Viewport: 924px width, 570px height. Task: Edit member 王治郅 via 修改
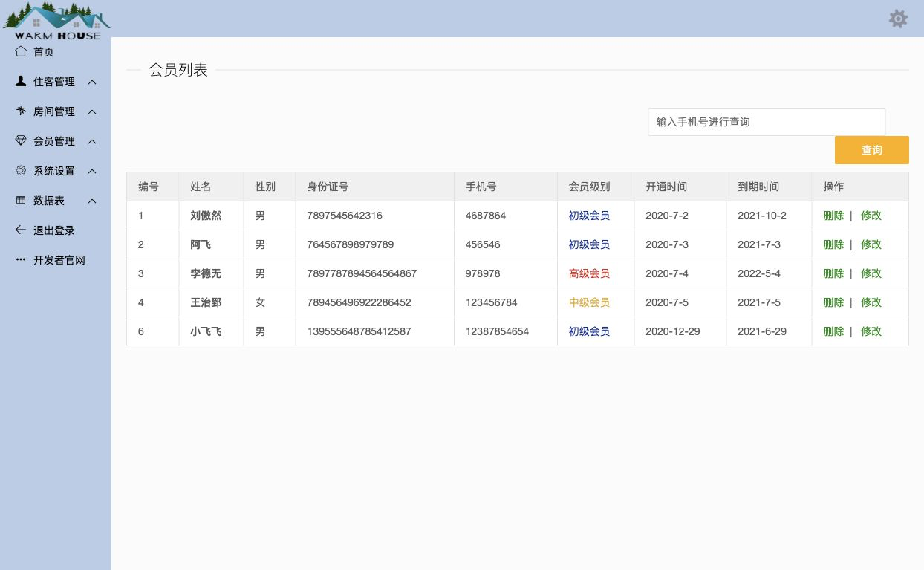871,302
